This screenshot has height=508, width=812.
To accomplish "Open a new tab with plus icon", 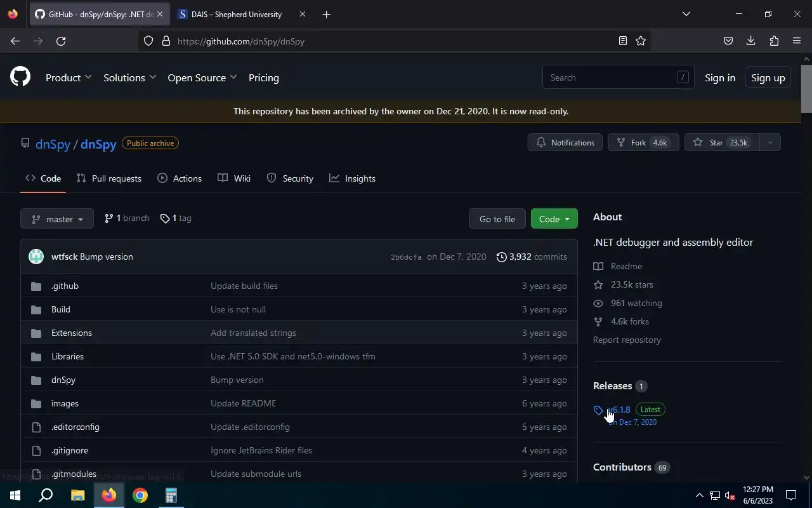I will pyautogui.click(x=326, y=14).
